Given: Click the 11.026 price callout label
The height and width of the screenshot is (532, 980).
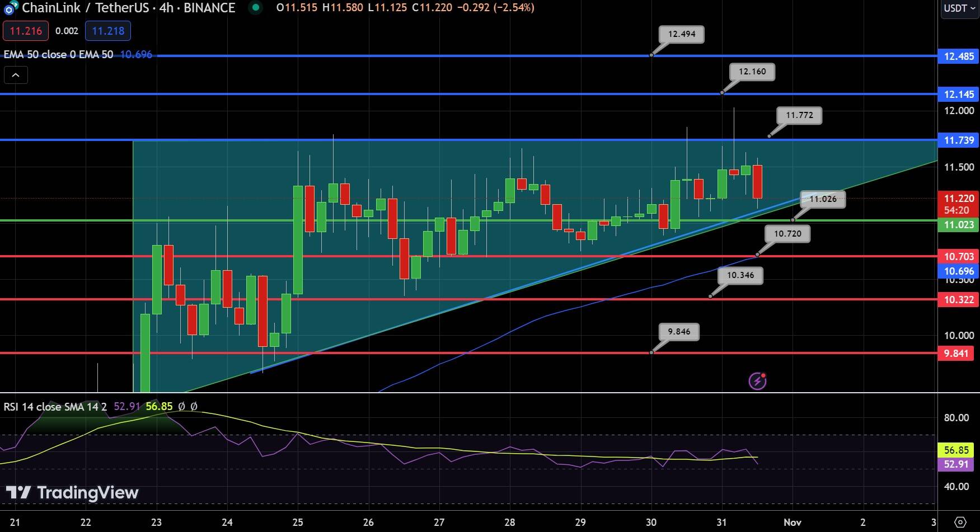Looking at the screenshot, I should (x=823, y=199).
